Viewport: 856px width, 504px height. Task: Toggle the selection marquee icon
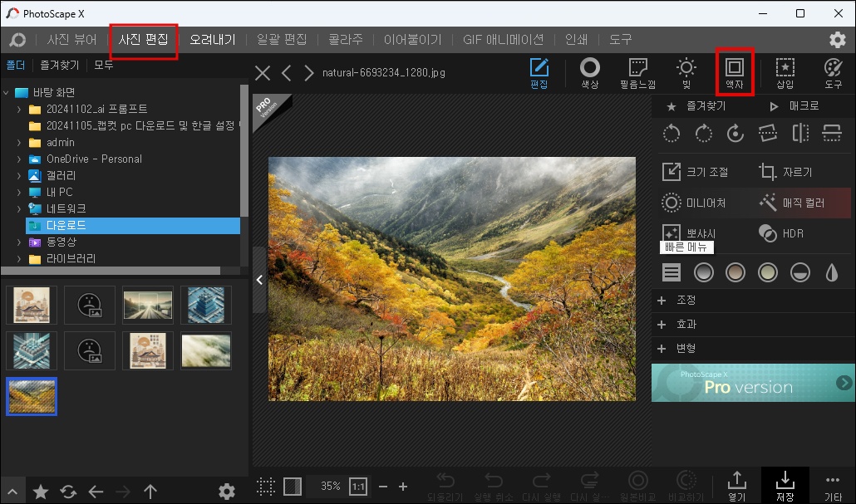pos(266,486)
